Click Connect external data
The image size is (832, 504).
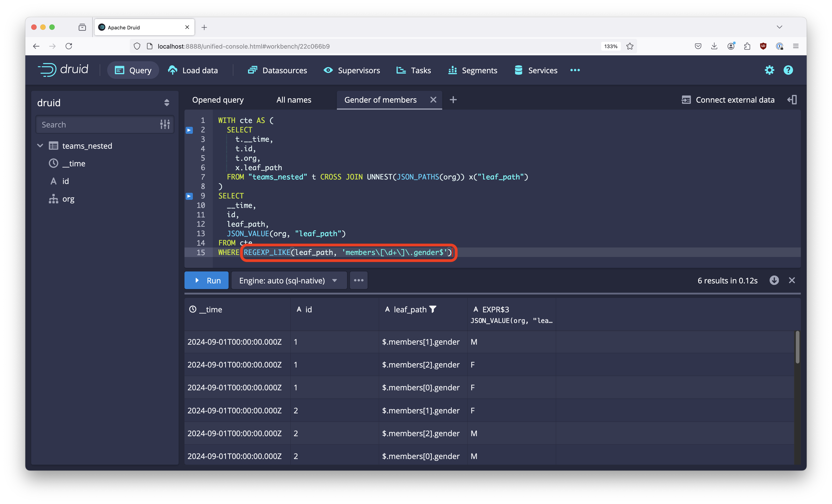pos(728,100)
